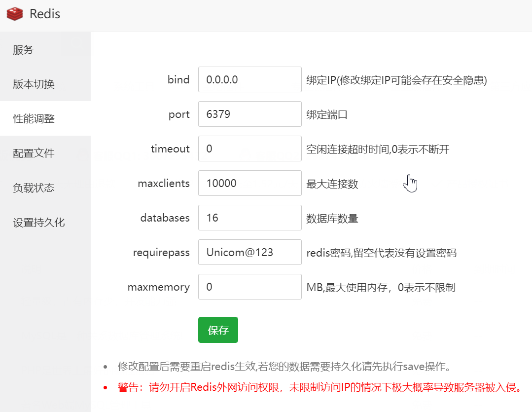Click the requirepass label
Image resolution: width=532 pixels, height=412 pixels.
point(162,253)
